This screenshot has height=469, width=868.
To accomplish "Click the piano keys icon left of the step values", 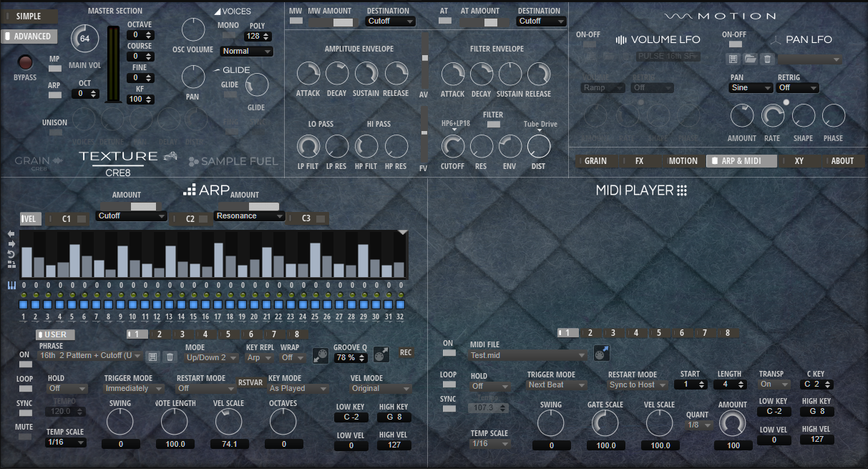I will [x=11, y=286].
